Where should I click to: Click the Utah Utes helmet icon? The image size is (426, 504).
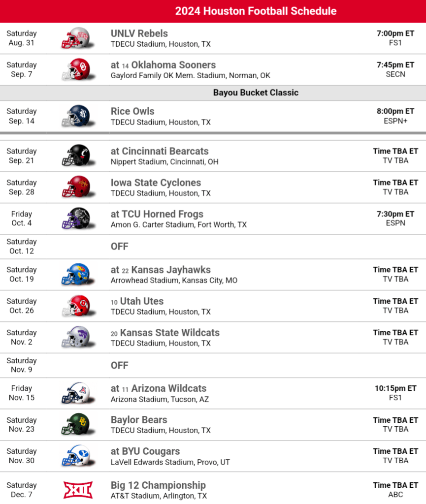tap(75, 306)
